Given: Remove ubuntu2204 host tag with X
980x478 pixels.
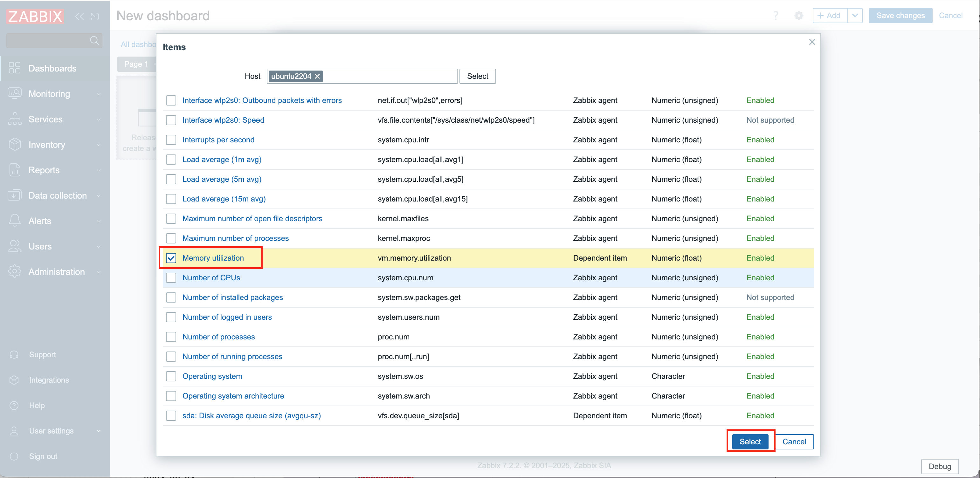Looking at the screenshot, I should point(317,76).
